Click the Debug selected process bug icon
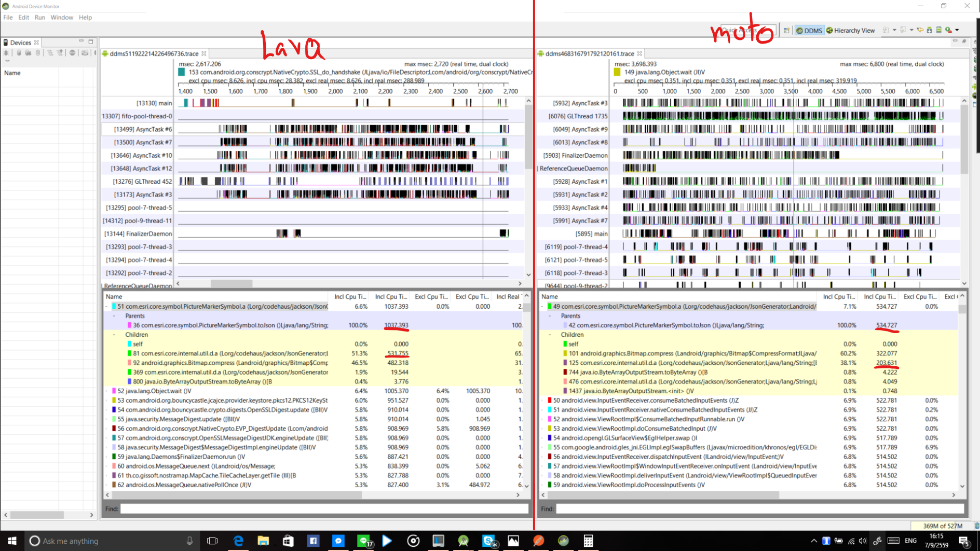Viewport: 980px width, 551px height. [6, 53]
